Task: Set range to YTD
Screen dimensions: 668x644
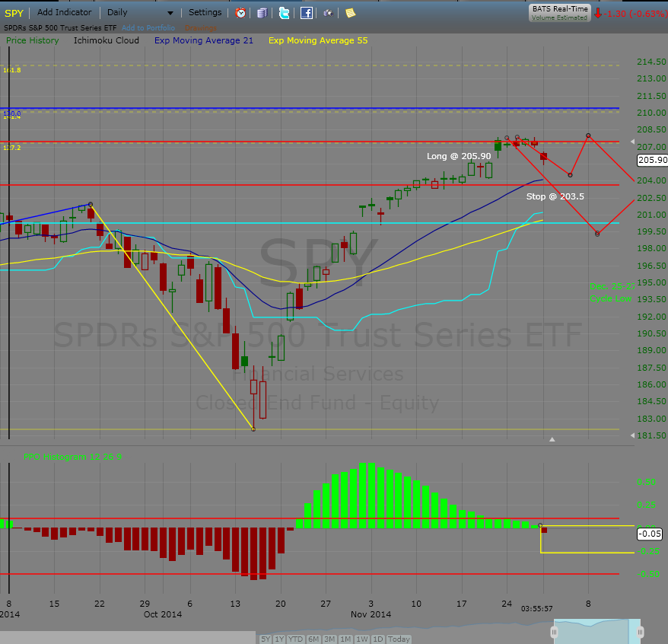Action: pos(295,639)
